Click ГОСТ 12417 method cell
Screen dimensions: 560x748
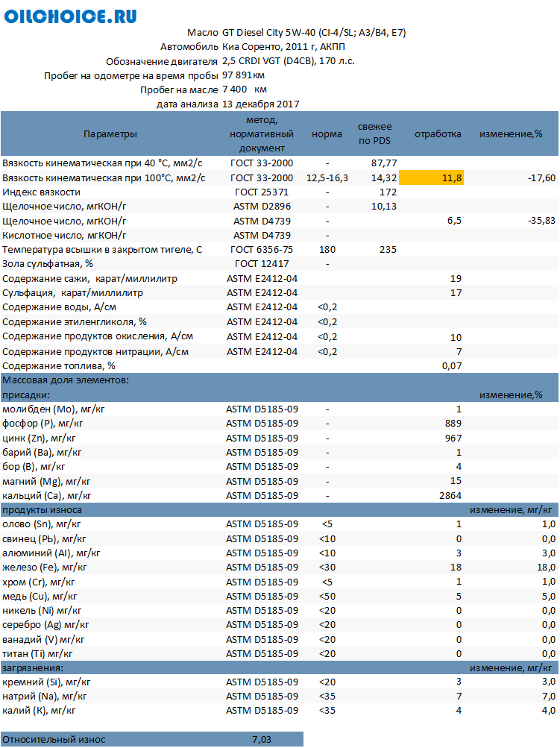[x=262, y=264]
